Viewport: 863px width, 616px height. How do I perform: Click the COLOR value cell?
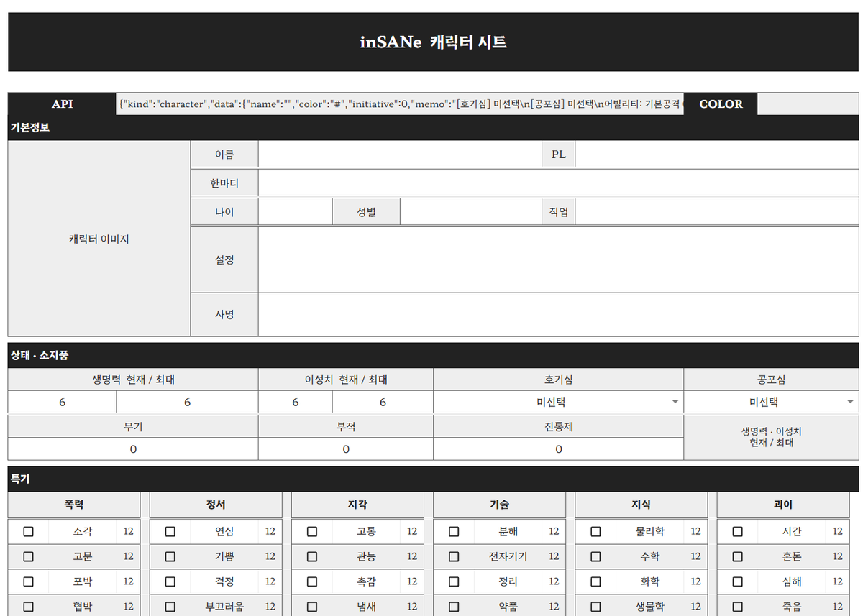(x=808, y=104)
